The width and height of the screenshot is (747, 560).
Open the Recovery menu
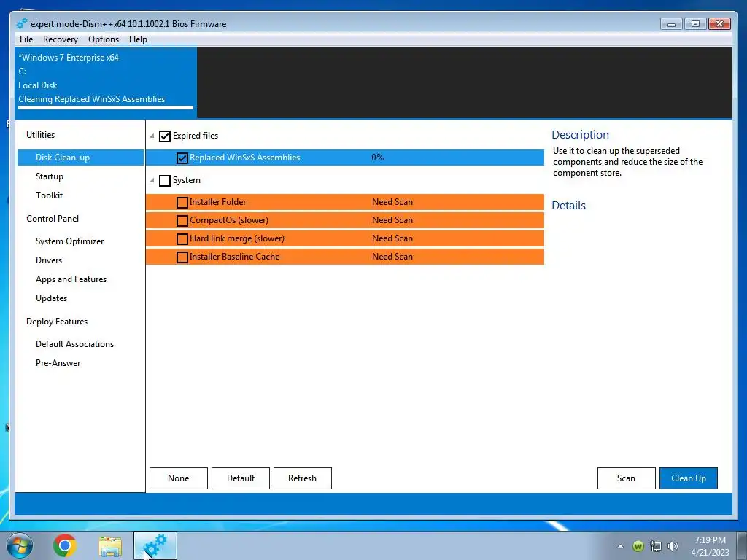(61, 39)
